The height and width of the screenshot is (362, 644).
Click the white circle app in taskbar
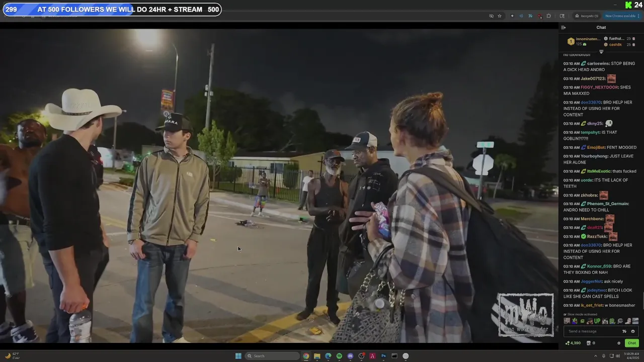coord(406,356)
